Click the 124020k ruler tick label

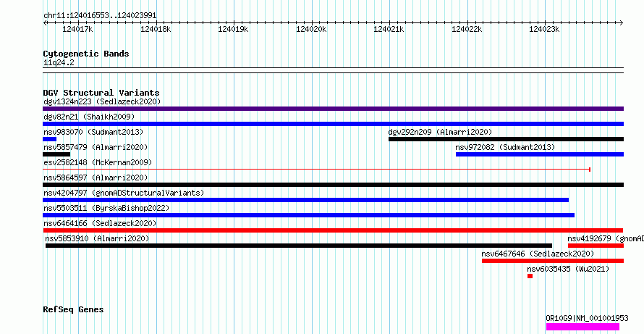(x=311, y=30)
